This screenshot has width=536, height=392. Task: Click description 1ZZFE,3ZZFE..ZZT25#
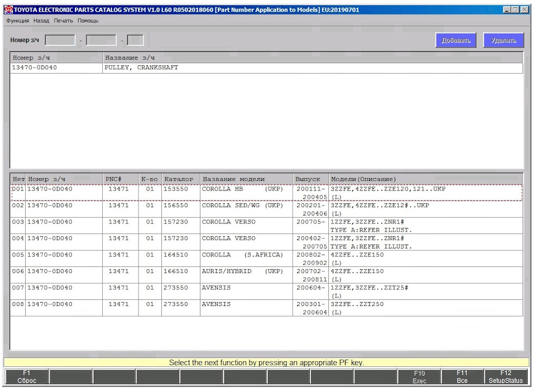click(x=369, y=288)
